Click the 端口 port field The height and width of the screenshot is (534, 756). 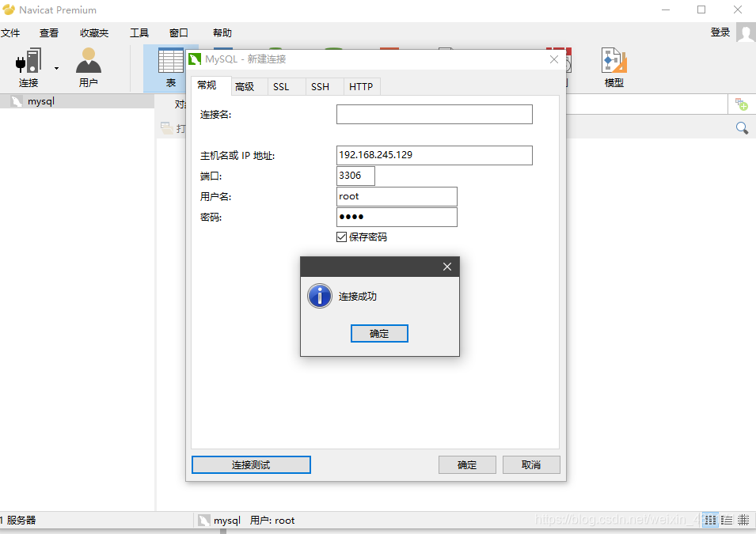tap(355, 176)
